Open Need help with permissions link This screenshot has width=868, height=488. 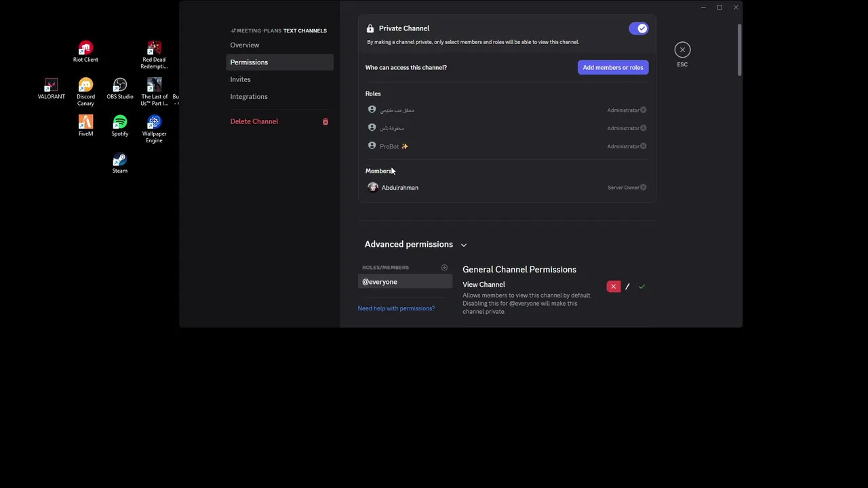point(396,308)
